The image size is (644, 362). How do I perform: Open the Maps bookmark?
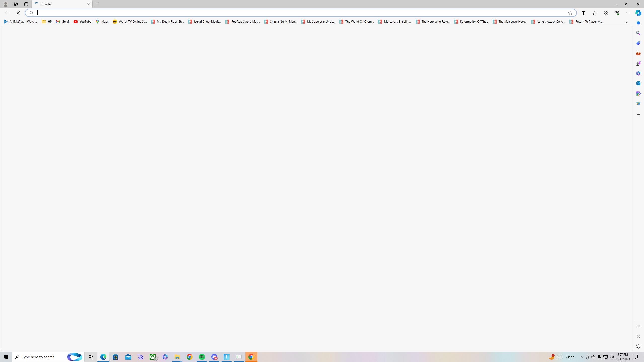pyautogui.click(x=102, y=22)
